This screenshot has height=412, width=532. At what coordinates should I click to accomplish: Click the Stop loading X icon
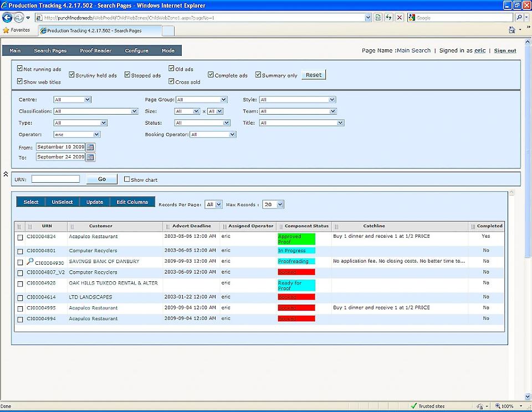400,18
